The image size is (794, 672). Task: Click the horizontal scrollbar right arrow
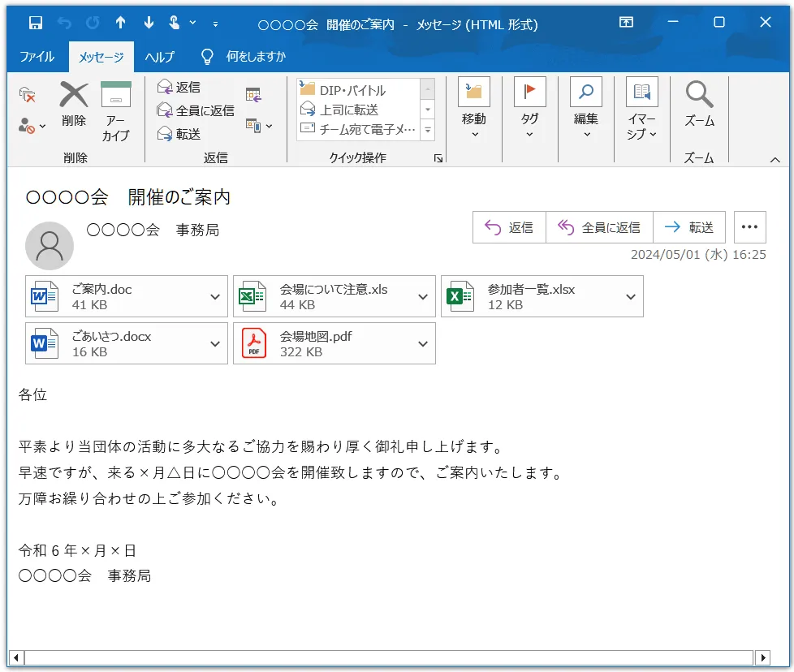(x=762, y=657)
